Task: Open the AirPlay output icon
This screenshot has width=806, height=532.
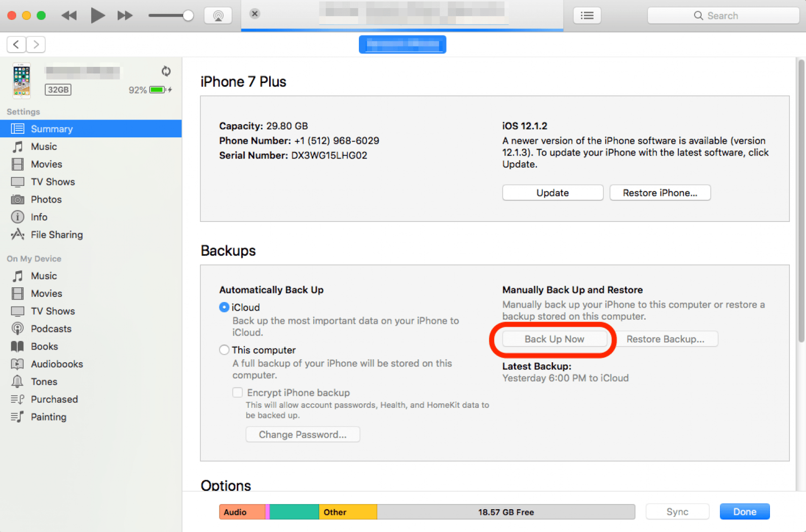Action: click(218, 16)
